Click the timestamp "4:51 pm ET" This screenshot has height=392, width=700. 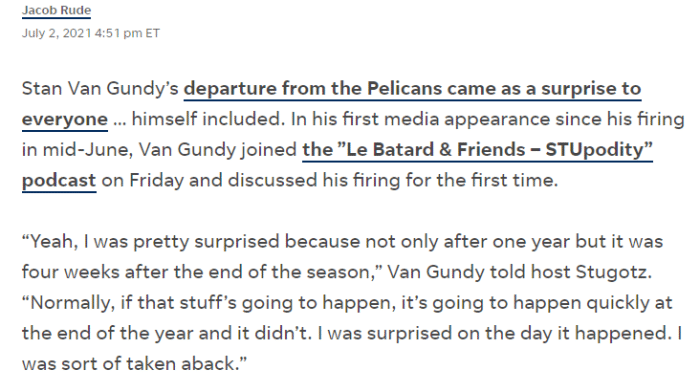pos(127,33)
